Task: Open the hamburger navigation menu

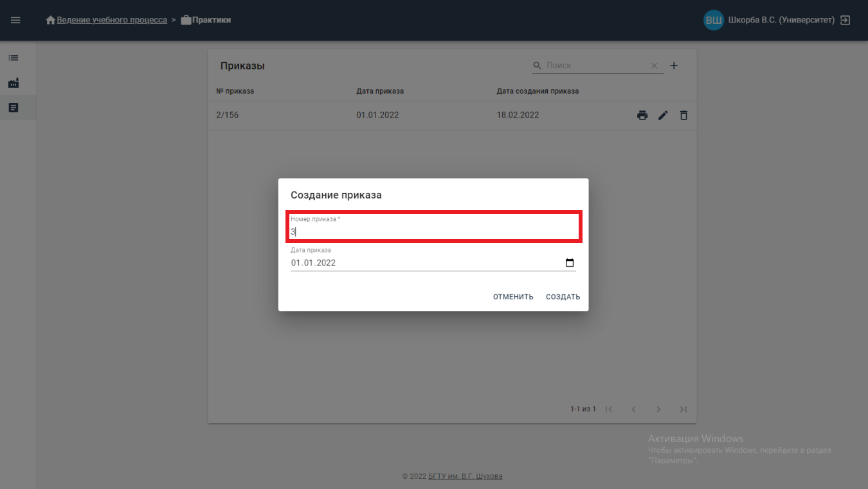Action: point(15,20)
